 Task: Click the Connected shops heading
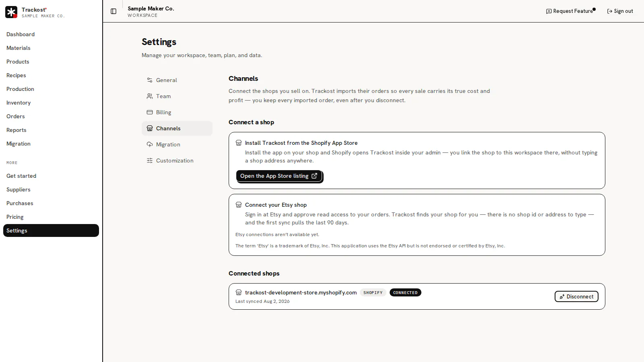point(254,274)
